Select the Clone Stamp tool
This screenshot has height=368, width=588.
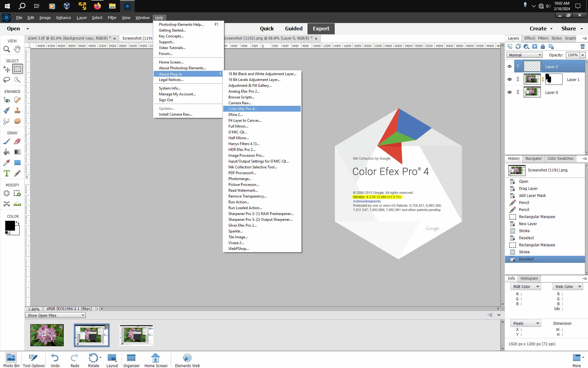point(17,110)
